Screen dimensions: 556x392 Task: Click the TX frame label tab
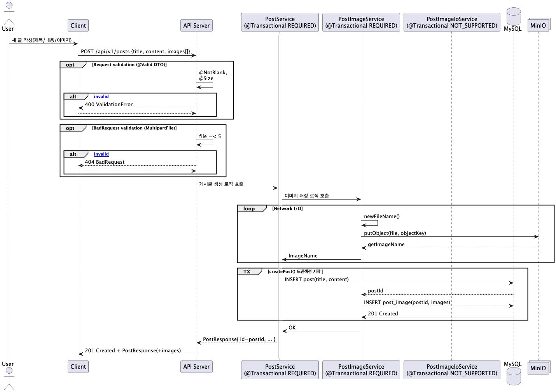(249, 271)
